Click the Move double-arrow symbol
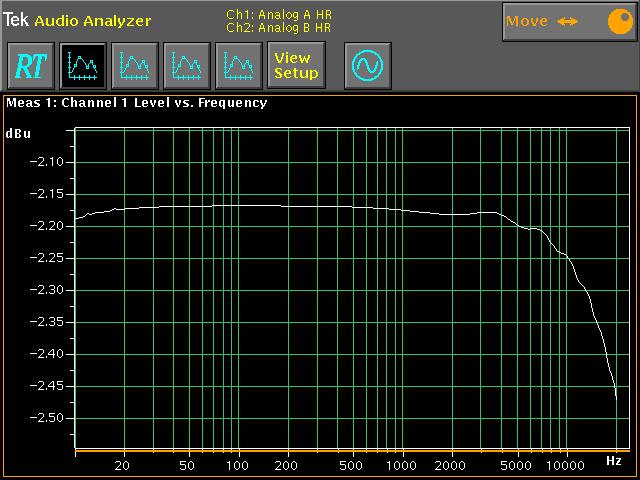 [568, 21]
